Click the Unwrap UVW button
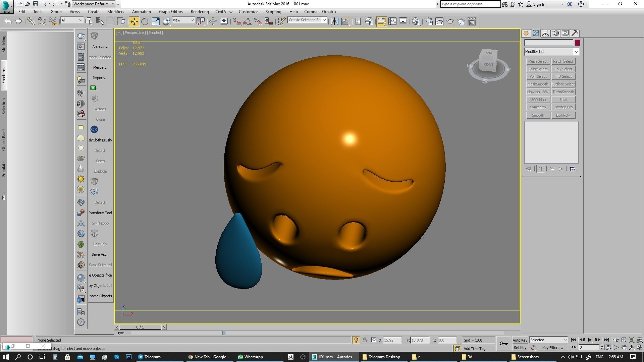 tap(538, 92)
